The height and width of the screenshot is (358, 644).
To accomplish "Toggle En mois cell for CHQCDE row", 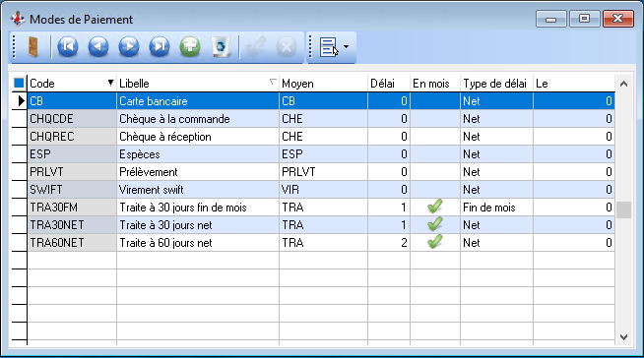I will pos(435,119).
